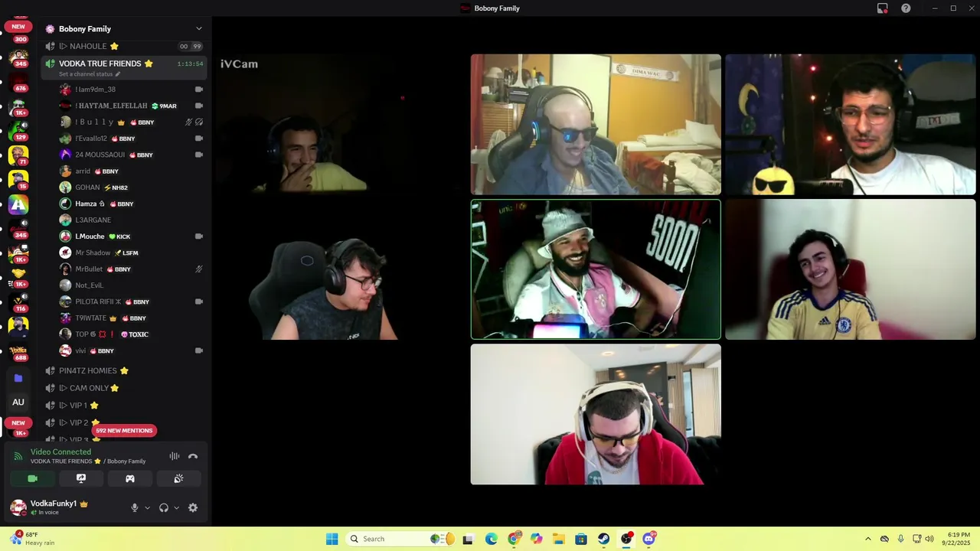The image size is (980, 551).
Task: Open VodkaFunky1 user profile avatar
Action: pos(18,507)
